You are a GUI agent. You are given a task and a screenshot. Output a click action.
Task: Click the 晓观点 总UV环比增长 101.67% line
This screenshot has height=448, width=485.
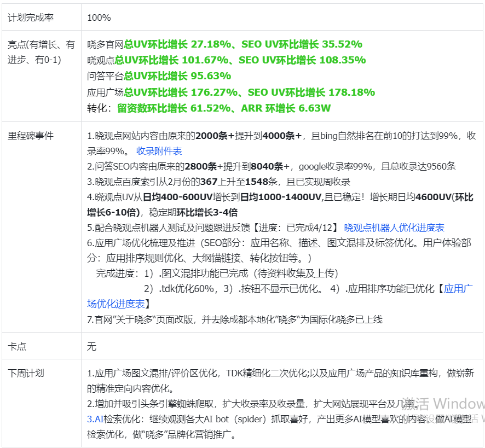(x=227, y=60)
